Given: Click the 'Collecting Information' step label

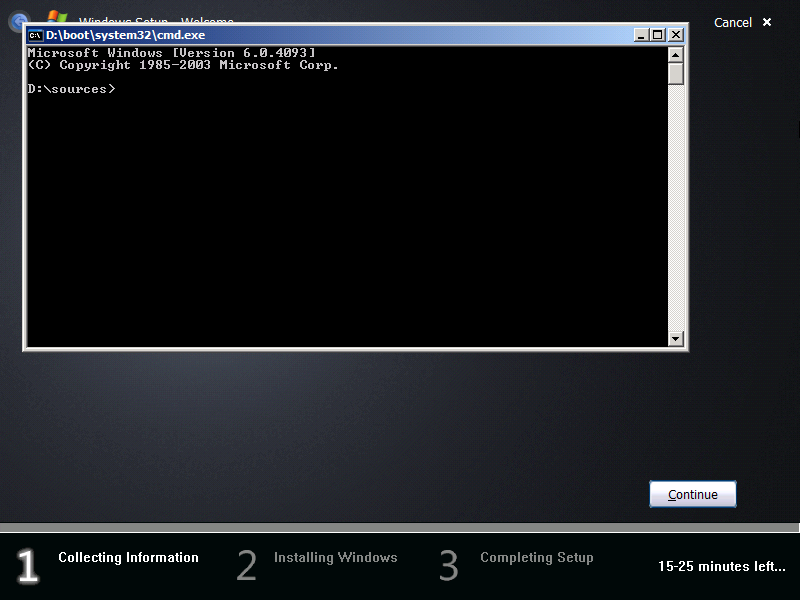Looking at the screenshot, I should point(128,557).
